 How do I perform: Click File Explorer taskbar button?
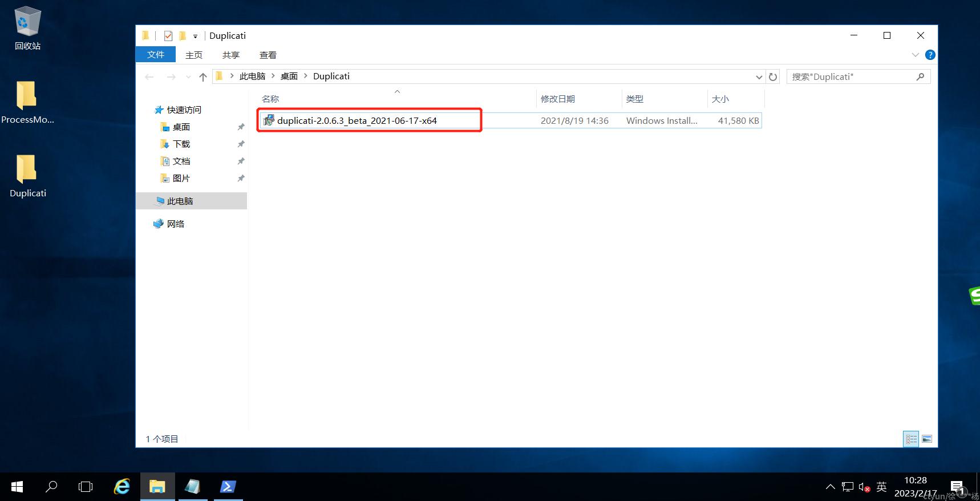coord(157,487)
